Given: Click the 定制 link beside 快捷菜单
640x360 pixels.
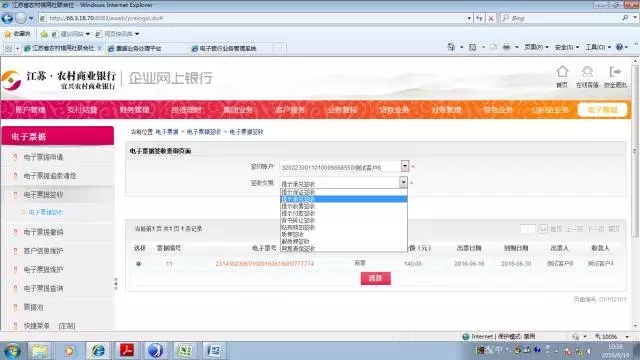Looking at the screenshot, I should pyautogui.click(x=67, y=326).
